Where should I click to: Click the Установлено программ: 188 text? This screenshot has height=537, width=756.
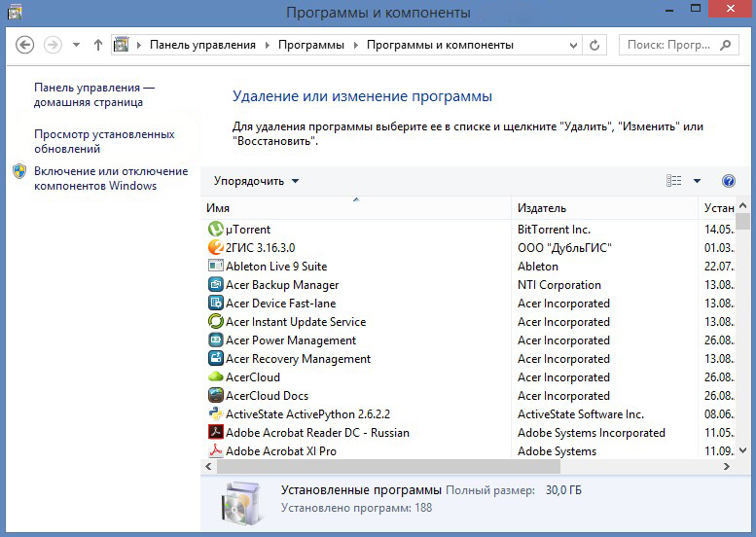coord(356,508)
